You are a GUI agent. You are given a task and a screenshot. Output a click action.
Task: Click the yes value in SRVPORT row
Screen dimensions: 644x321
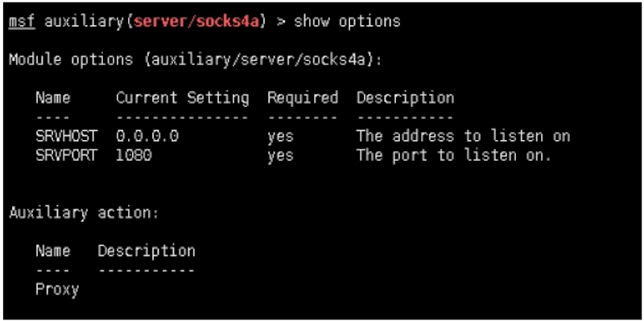[280, 156]
